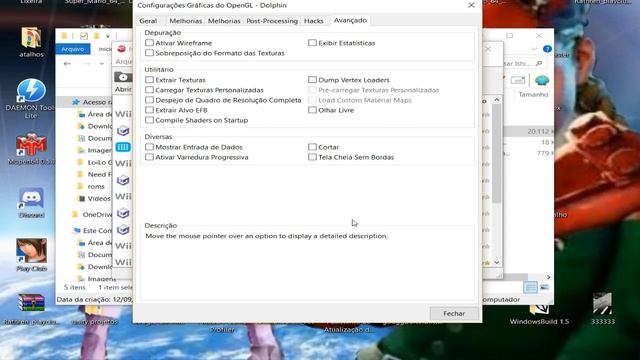Viewport: 640px width, 360px height.
Task: Open WindowsBuild 1.5 desktop icon
Action: (539, 314)
